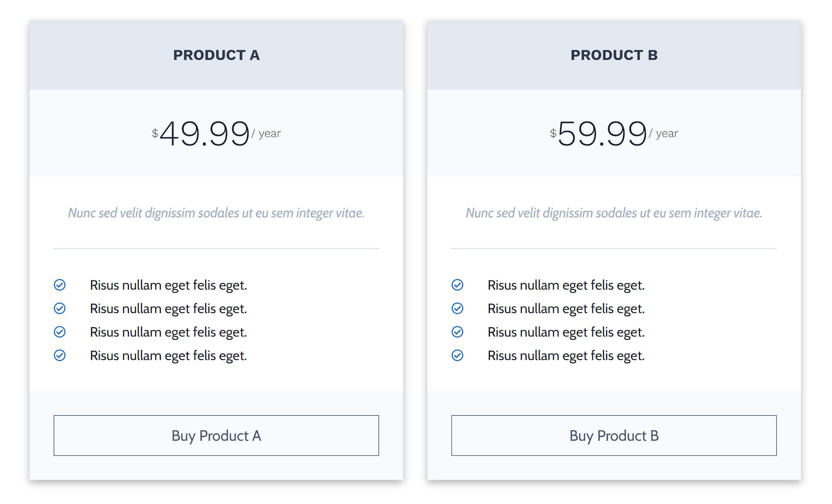Click fourth checkmark icon under Product B
The width and height of the screenshot is (832, 504).
[457, 355]
